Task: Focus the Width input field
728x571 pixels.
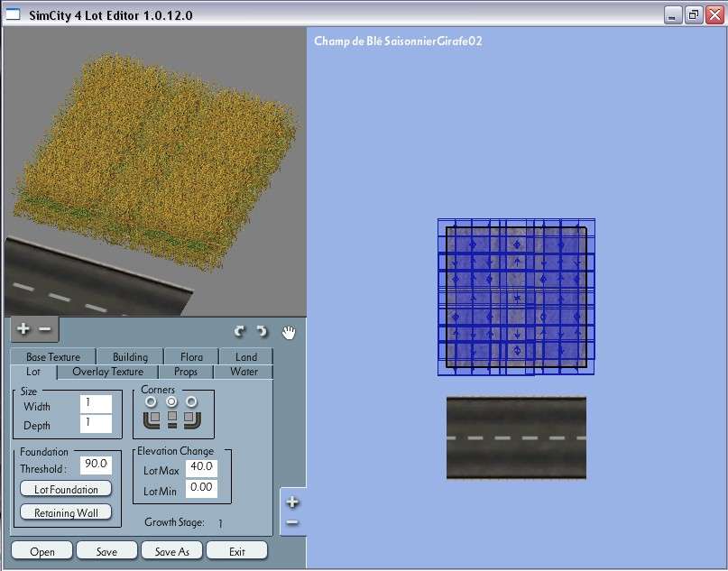Action: tap(97, 404)
